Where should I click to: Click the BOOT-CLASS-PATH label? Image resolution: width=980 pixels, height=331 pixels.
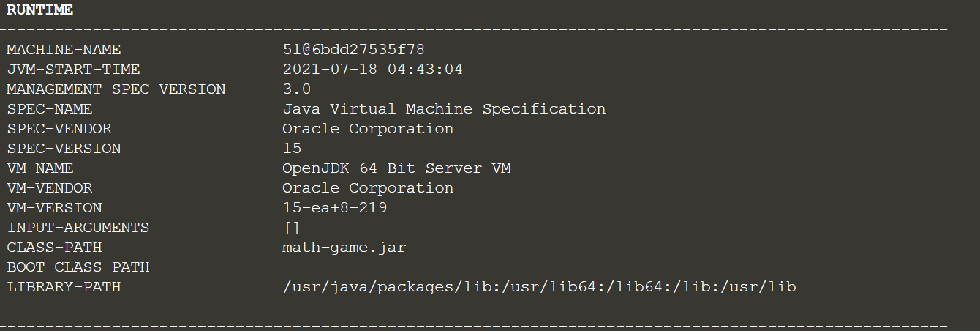coord(78,267)
